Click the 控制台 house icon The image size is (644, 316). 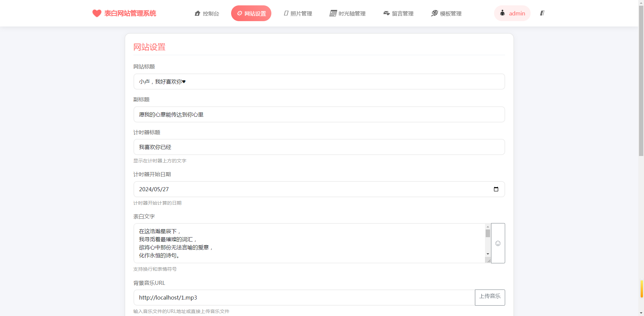point(198,13)
